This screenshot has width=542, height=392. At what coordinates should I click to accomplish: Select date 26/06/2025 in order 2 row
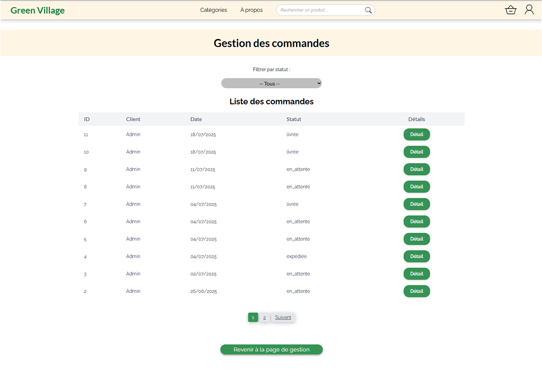tap(203, 291)
